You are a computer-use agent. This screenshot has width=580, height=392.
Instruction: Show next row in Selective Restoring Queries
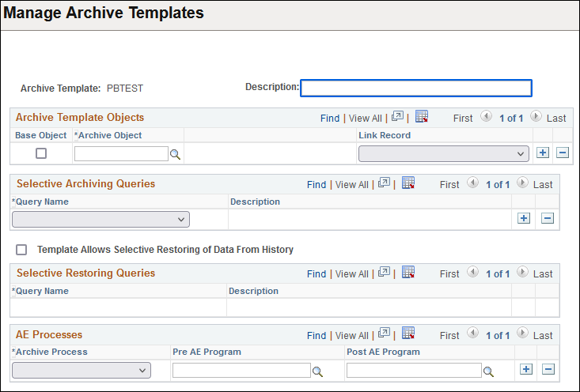[x=522, y=272]
